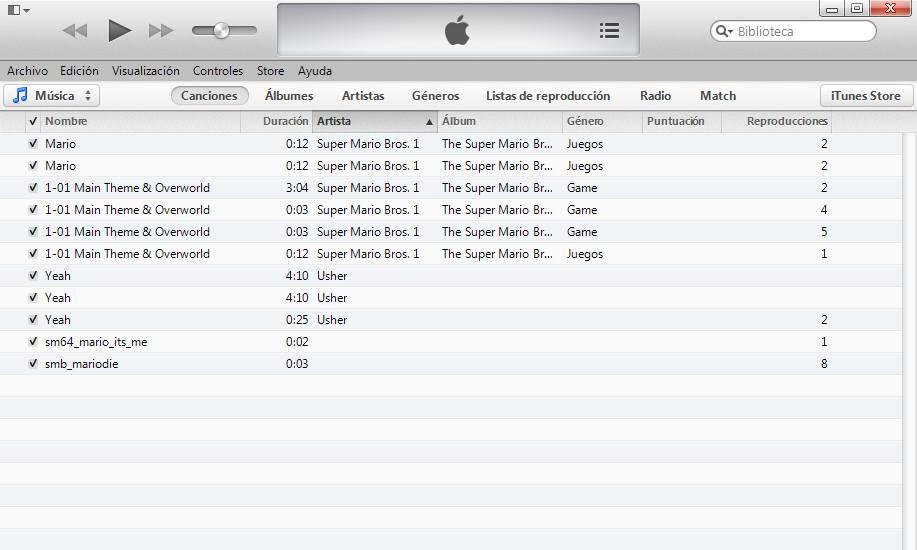Screen dimensions: 917x550
Task: Click the Apple logo in display
Action: click(x=457, y=30)
